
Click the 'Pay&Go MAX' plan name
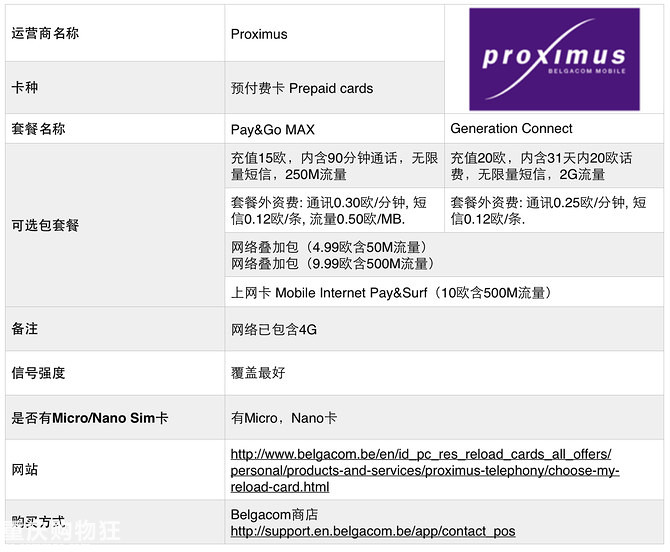coord(273,129)
